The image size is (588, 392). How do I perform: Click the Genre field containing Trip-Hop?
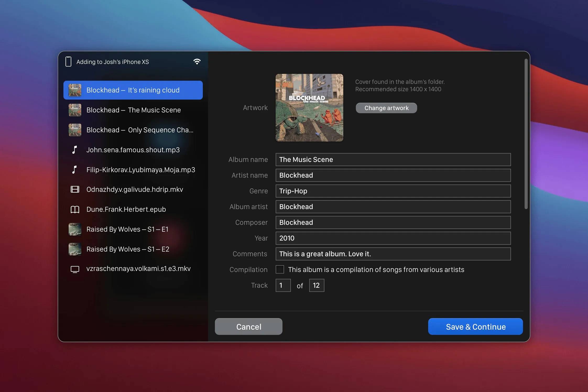tap(393, 191)
